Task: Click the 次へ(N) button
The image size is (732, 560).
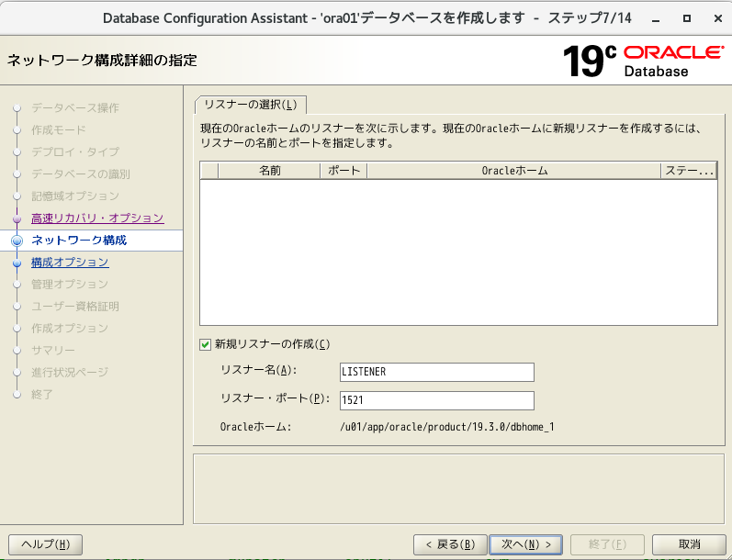Action: pyautogui.click(x=525, y=544)
